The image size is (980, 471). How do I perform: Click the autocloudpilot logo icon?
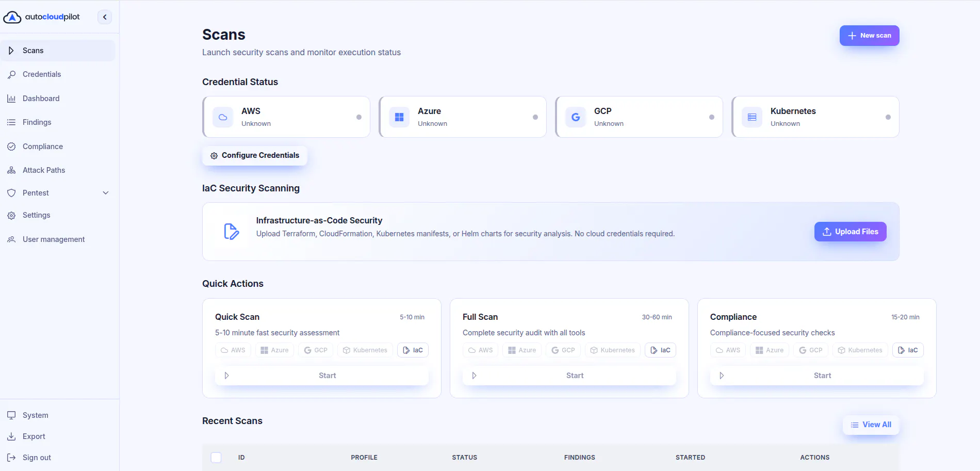(12, 17)
